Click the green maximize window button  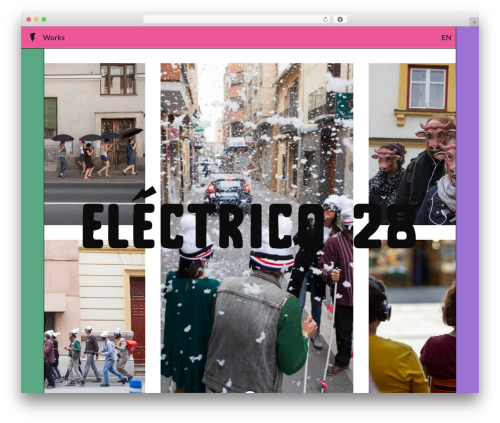pyautogui.click(x=44, y=20)
